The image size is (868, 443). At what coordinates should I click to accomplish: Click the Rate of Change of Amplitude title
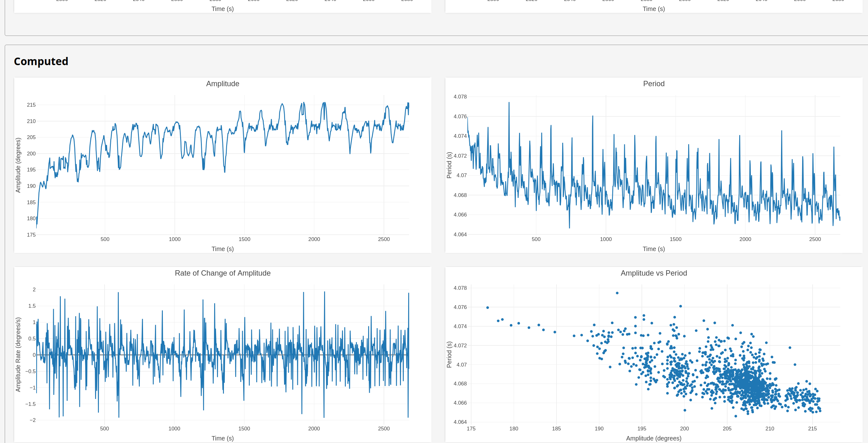point(222,273)
